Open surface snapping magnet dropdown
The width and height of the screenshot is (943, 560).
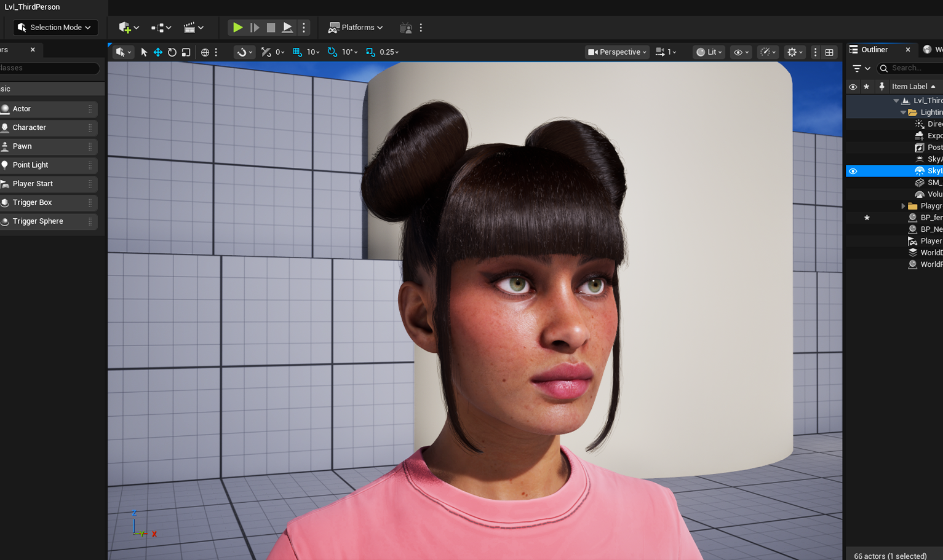(244, 52)
